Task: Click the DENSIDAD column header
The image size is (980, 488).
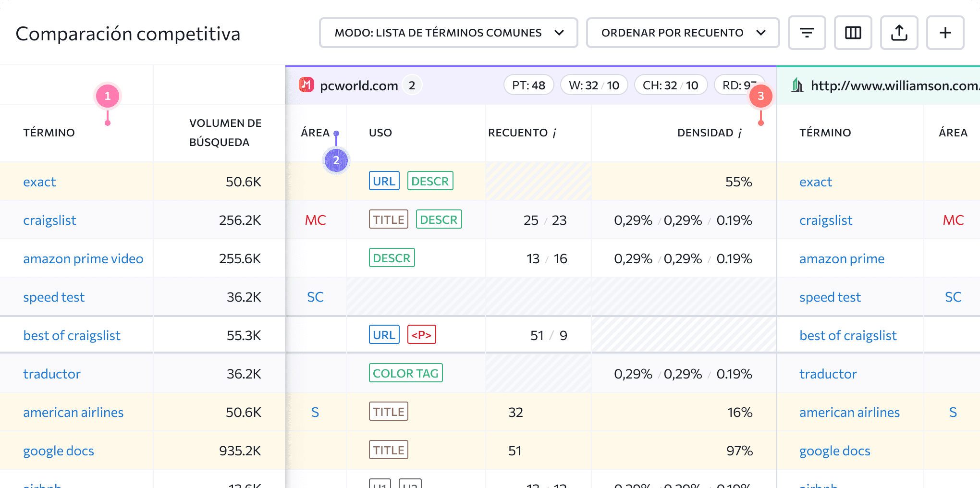Action: click(705, 133)
